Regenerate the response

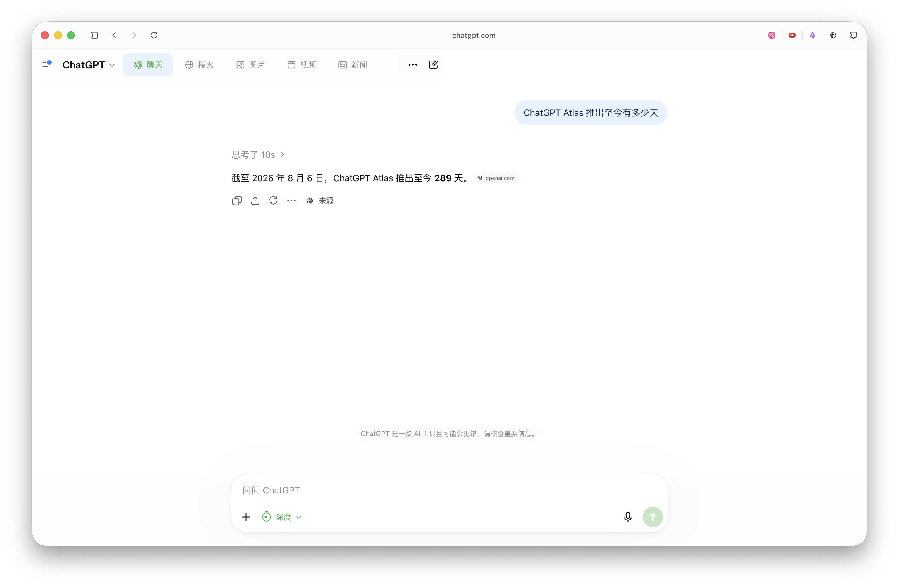click(273, 201)
